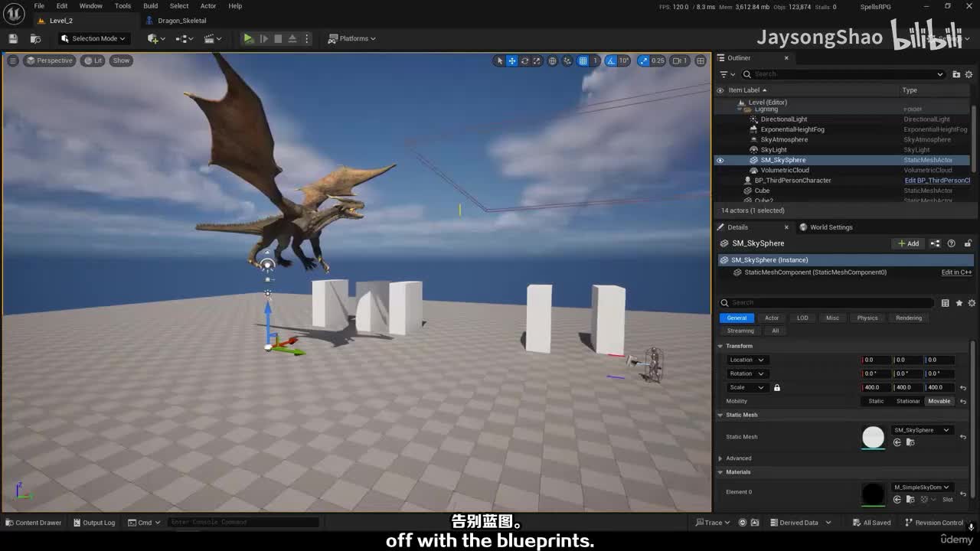Viewport: 980px width, 551px height.
Task: Open the Build menu
Action: 151,6
